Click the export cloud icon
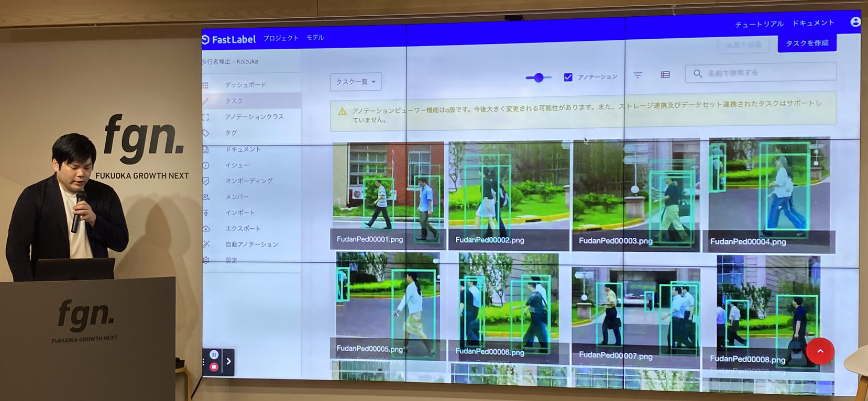Viewport: 868px width, 401px height. (x=206, y=229)
